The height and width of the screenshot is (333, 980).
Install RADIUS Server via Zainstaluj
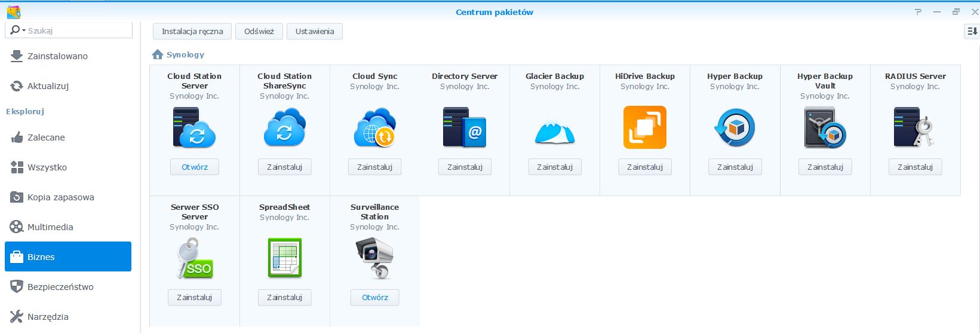[x=916, y=167]
